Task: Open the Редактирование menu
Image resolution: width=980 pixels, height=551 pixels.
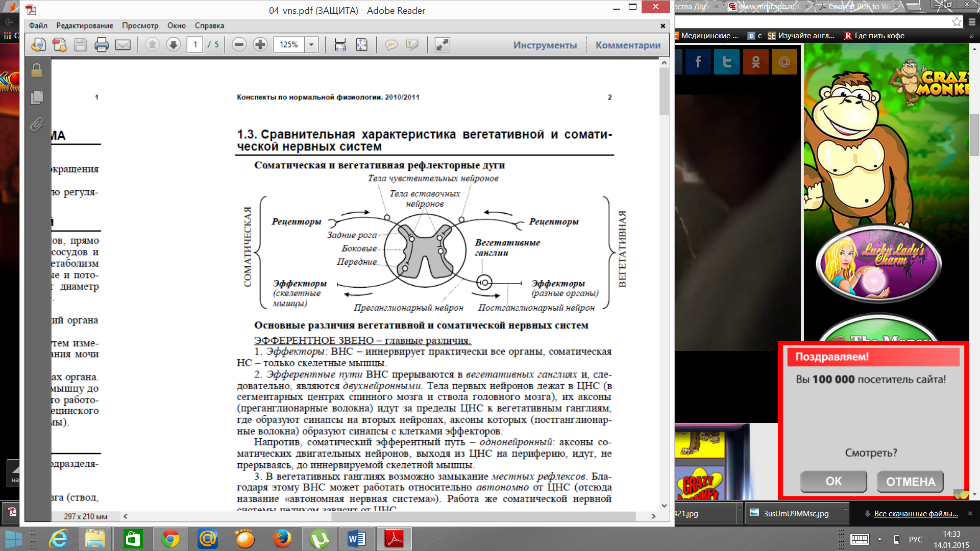Action: [85, 26]
